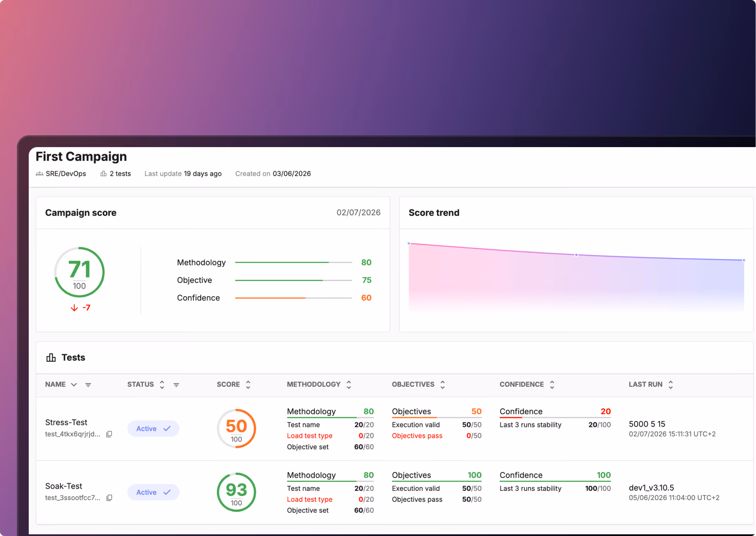Click the Stress-Test Active checkmark
The width and height of the screenshot is (756, 536).
[167, 429]
